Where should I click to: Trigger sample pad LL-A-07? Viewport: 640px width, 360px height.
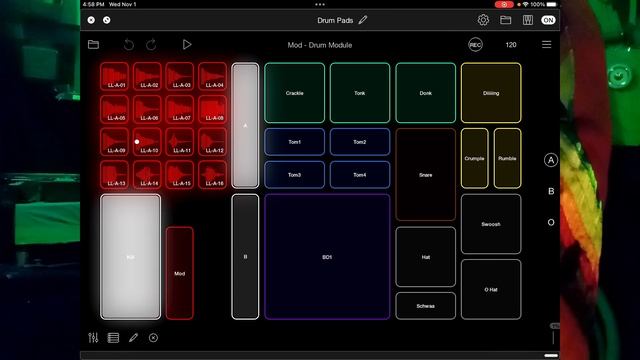(180, 109)
